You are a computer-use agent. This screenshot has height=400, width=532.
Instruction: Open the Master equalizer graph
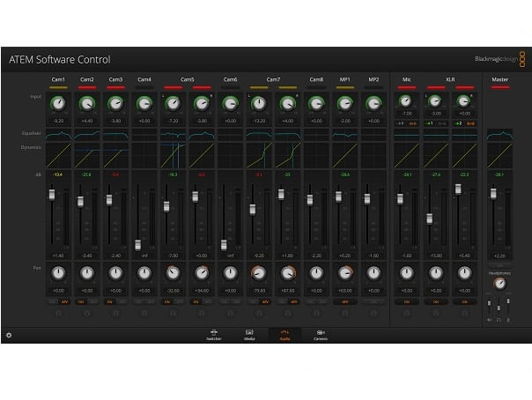tap(499, 134)
